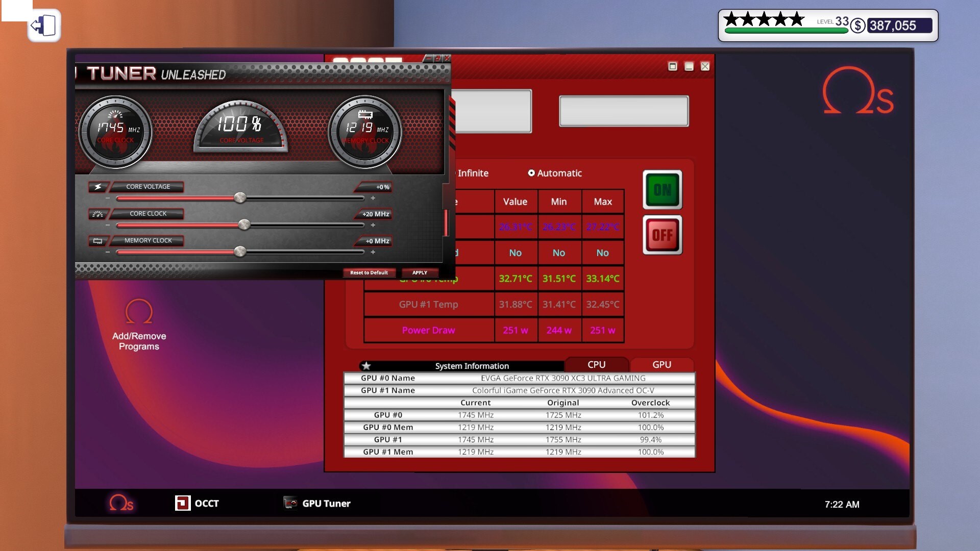Click the APPLY button
The height and width of the screenshot is (551, 980).
420,272
